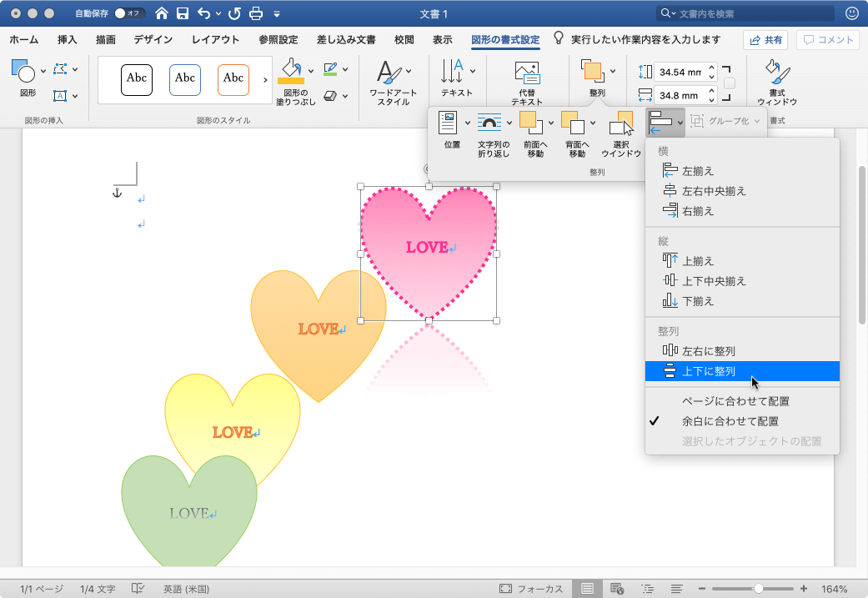Select Align to Margin (余白に合わせて配置) option

(x=730, y=421)
